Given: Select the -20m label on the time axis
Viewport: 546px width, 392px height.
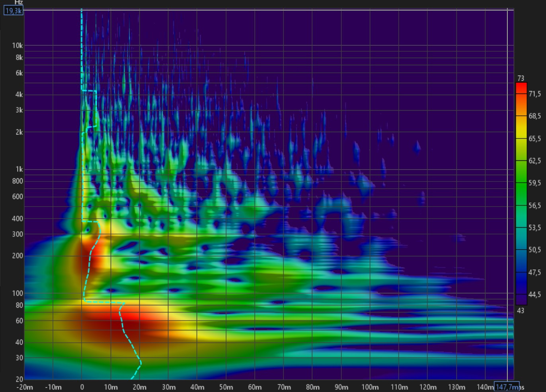Looking at the screenshot, I should (x=24, y=387).
